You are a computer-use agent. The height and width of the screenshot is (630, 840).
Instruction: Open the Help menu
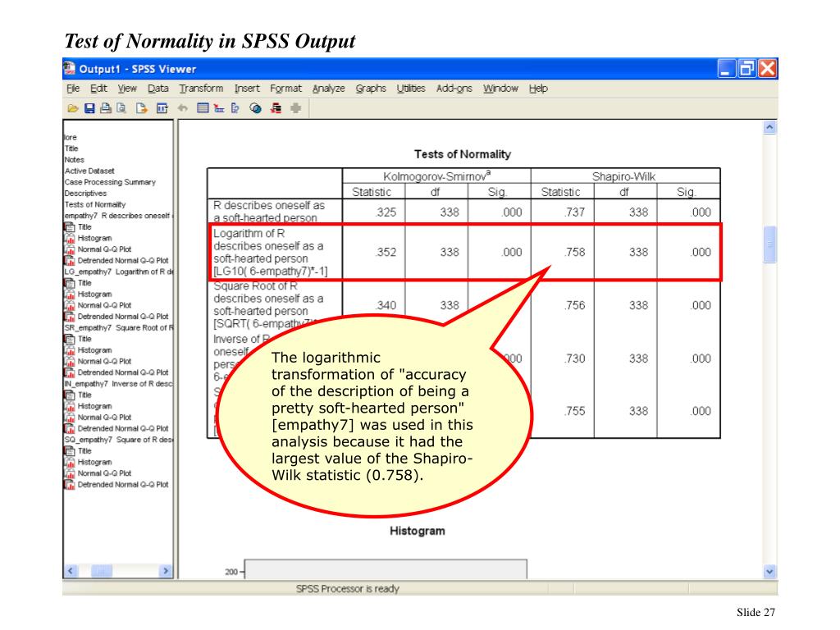tap(538, 89)
